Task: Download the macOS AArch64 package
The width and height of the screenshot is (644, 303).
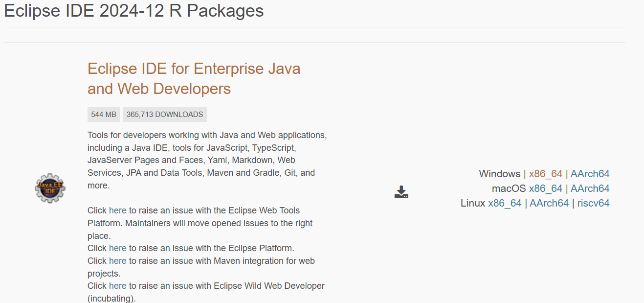Action: [x=590, y=188]
